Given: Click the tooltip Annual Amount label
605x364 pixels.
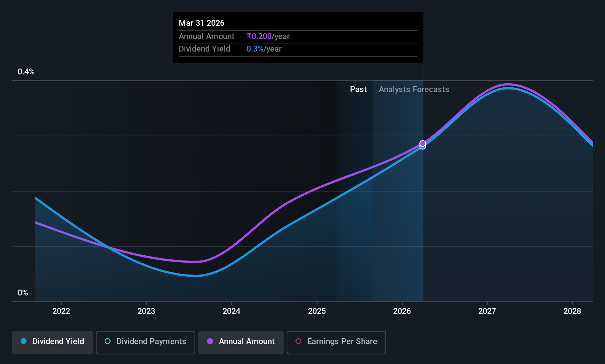Looking at the screenshot, I should (x=206, y=36).
